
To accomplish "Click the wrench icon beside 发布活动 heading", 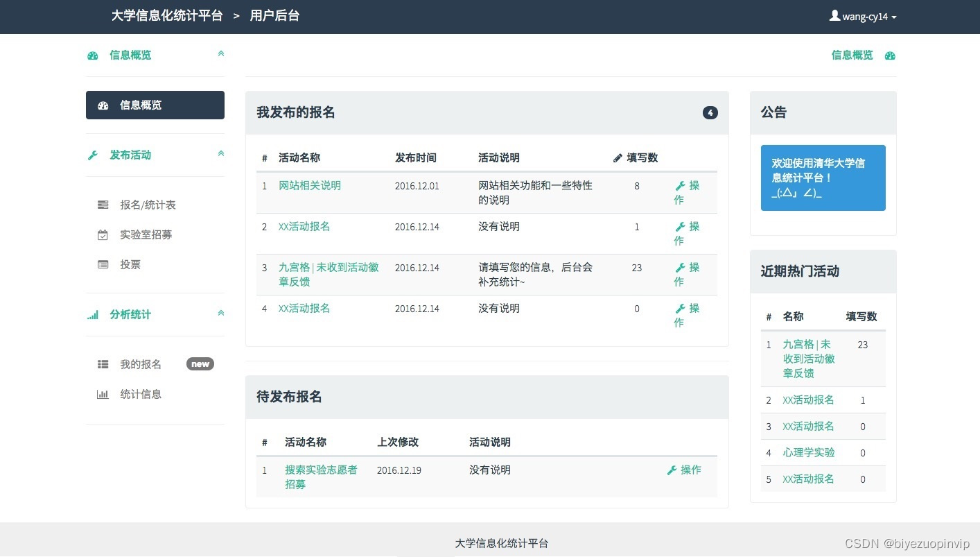I will tap(93, 155).
